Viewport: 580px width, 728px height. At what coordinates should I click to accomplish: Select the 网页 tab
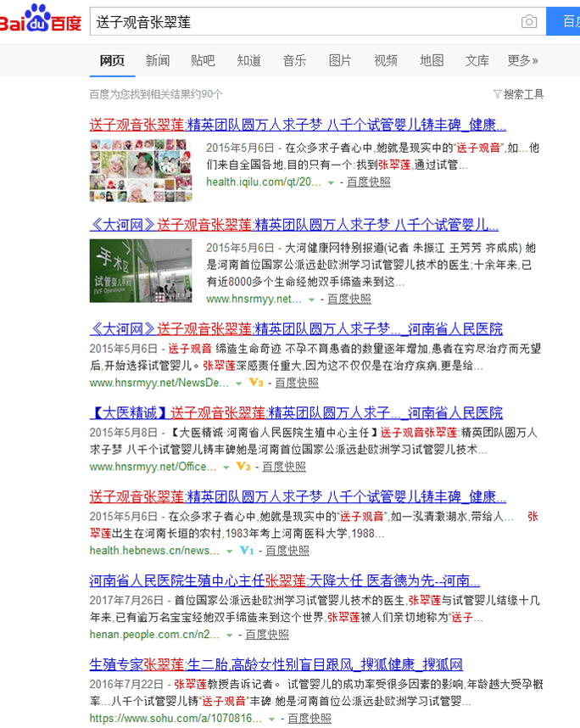click(x=112, y=60)
